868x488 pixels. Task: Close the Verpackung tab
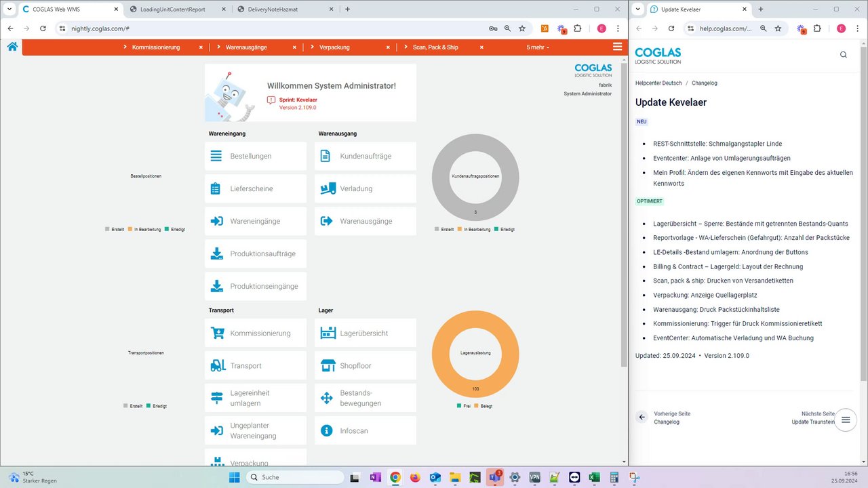(388, 47)
